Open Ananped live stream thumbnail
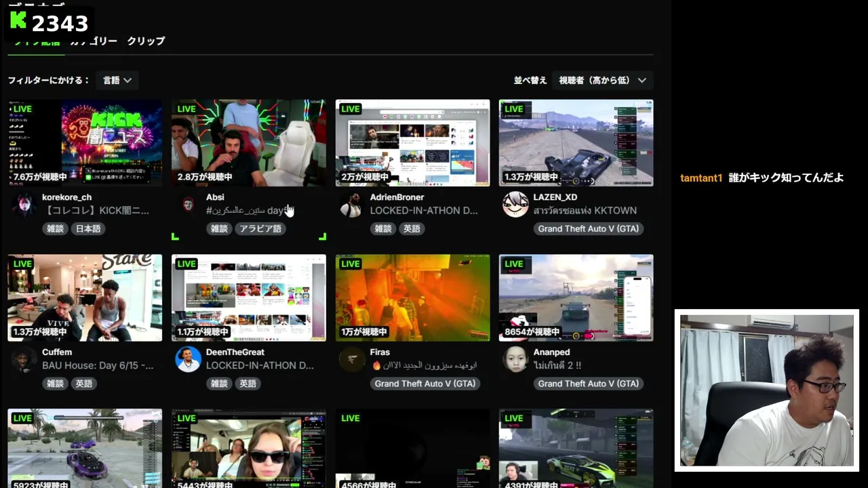This screenshot has height=488, width=868. pos(576,298)
